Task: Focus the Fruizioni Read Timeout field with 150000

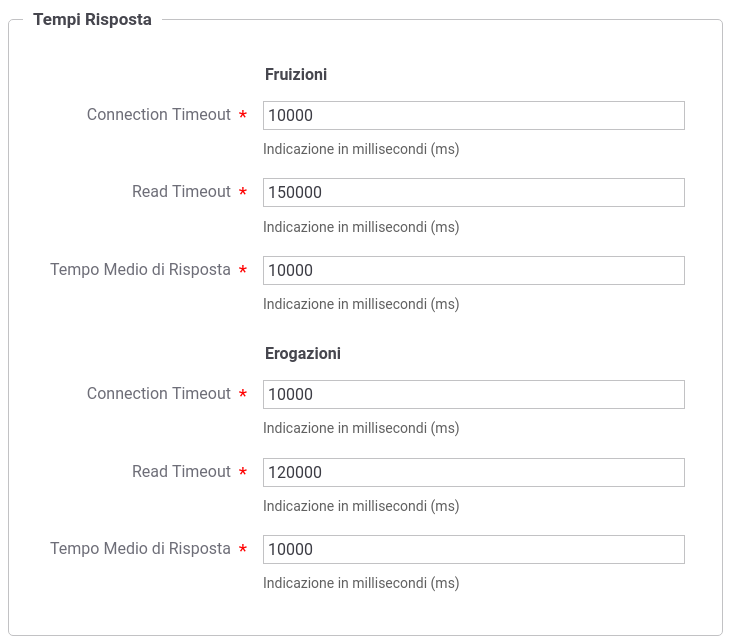Action: pos(473,192)
